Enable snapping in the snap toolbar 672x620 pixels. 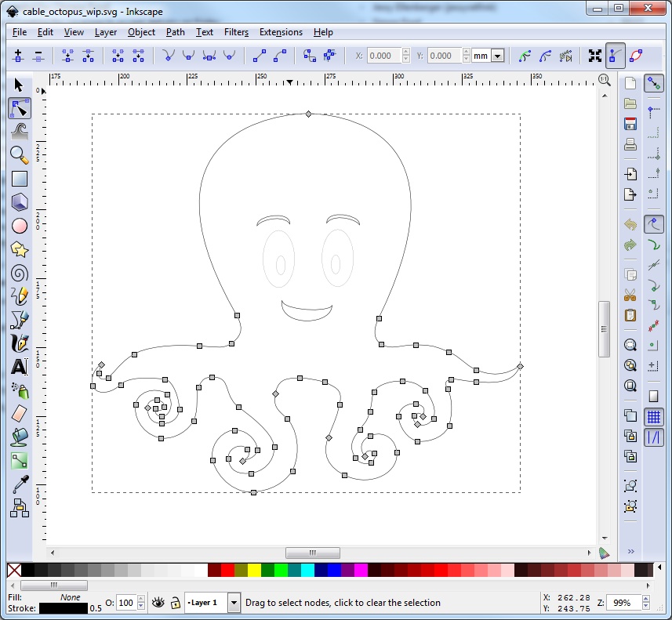654,83
